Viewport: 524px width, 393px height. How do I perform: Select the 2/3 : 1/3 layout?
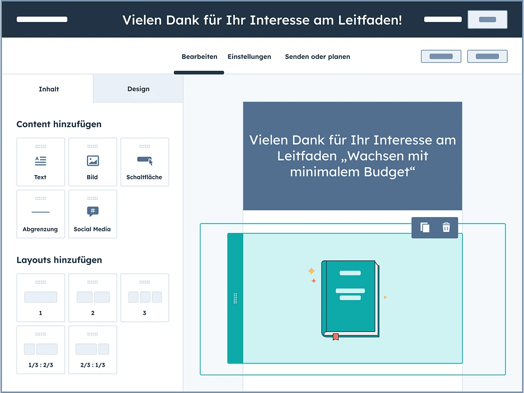pos(93,350)
